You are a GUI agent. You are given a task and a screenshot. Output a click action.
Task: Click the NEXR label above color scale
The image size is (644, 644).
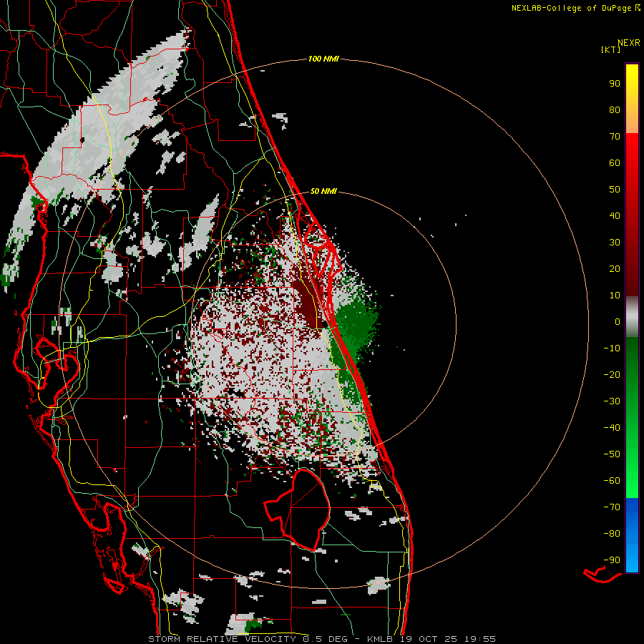(629, 43)
